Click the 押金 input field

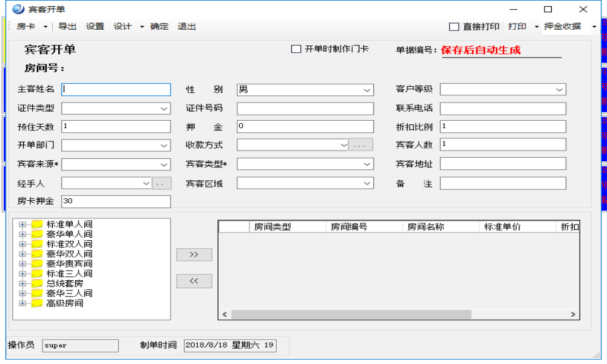pyautogui.click(x=305, y=127)
